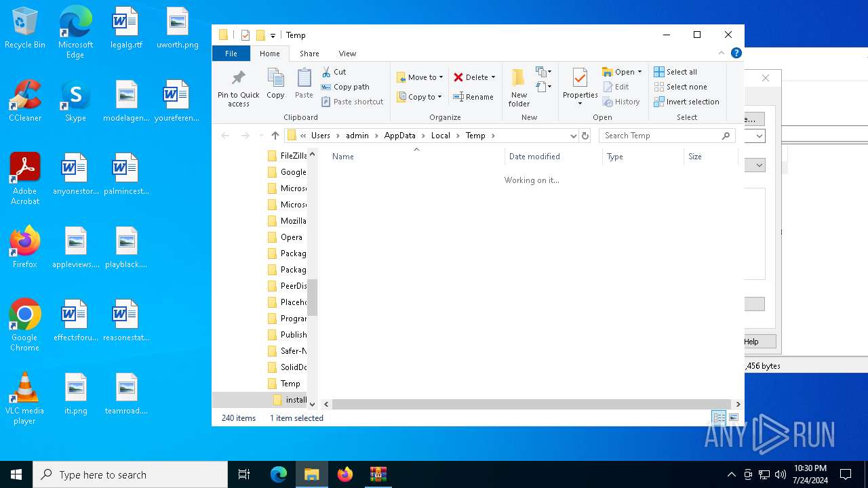Open the Adobe Acrobat desktop icon

[25, 179]
